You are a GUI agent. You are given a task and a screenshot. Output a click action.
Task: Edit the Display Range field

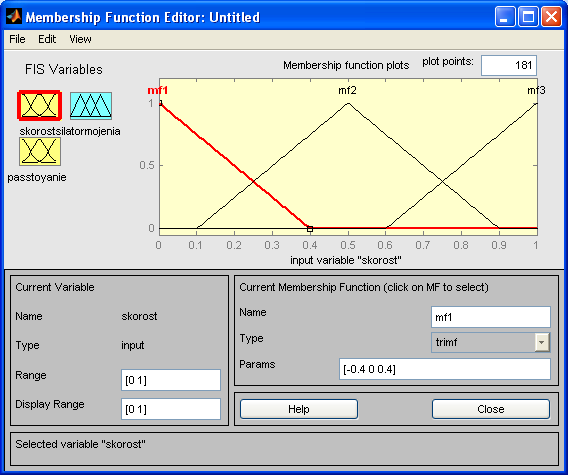171,409
